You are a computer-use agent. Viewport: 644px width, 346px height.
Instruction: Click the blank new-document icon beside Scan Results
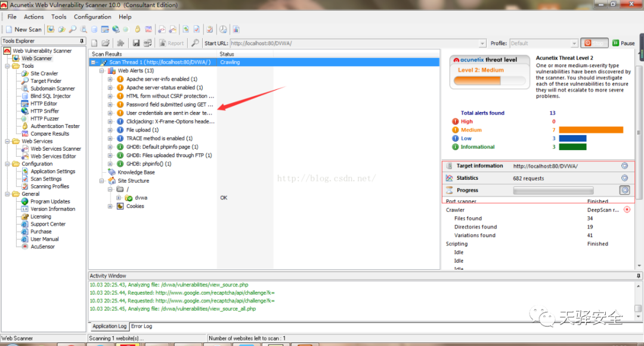click(x=94, y=43)
